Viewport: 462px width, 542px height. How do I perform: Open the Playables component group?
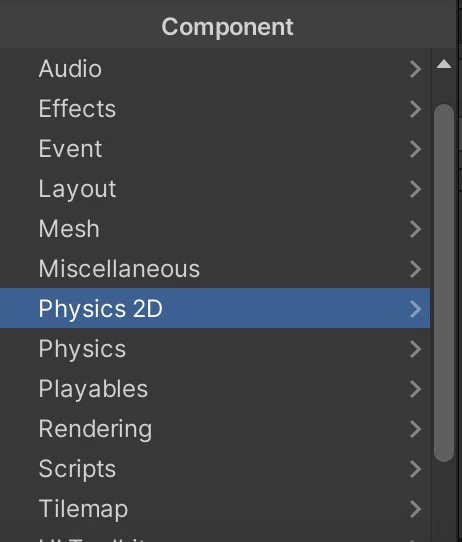coord(215,389)
